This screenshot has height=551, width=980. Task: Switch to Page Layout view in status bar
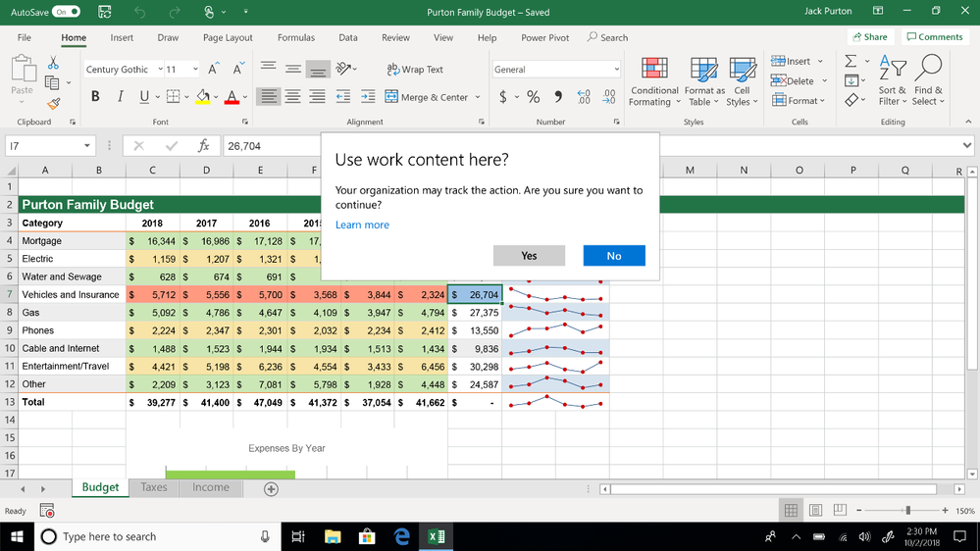(815, 511)
